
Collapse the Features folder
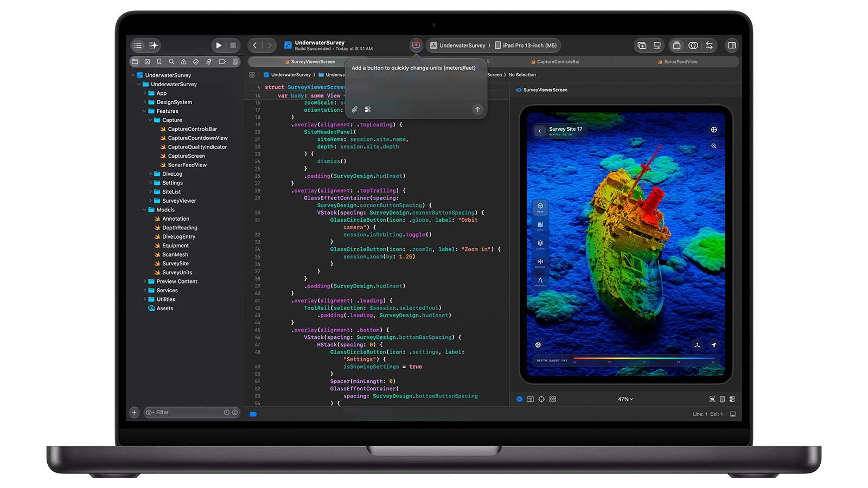tap(145, 111)
